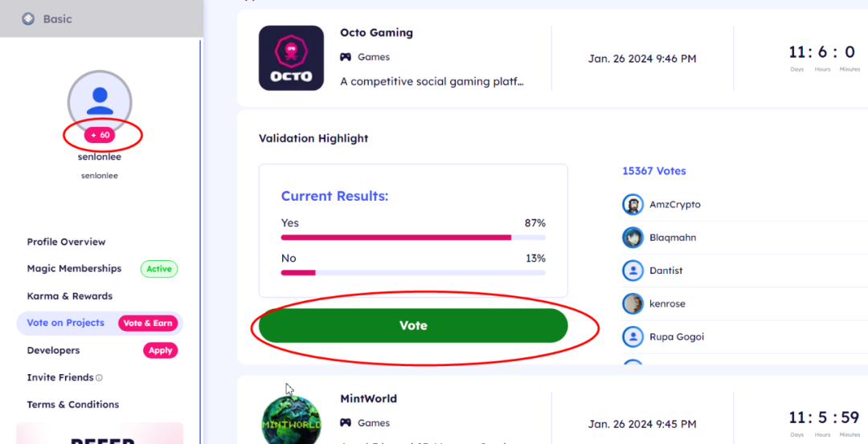Open the Karma & Rewards section
The height and width of the screenshot is (444, 868).
[70, 296]
